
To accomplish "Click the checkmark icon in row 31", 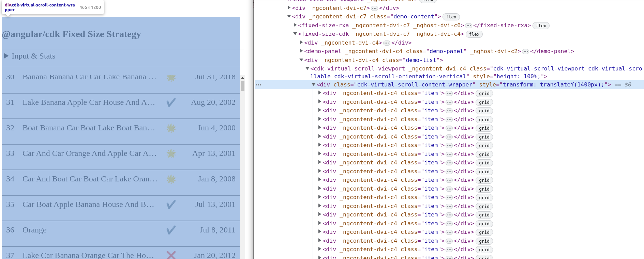I will (x=171, y=102).
